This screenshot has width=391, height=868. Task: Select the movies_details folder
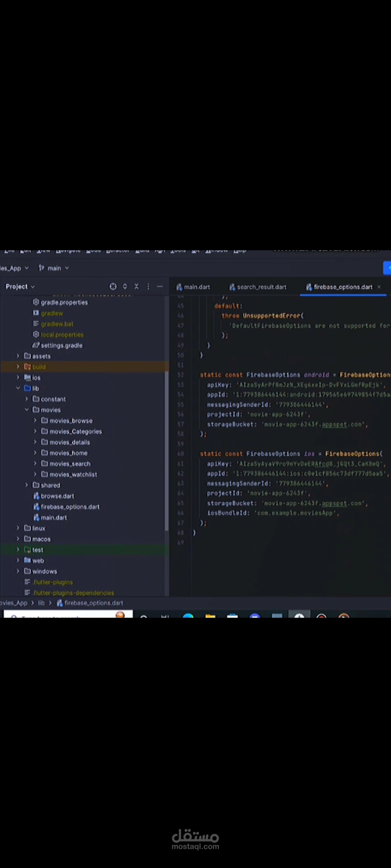pos(70,442)
